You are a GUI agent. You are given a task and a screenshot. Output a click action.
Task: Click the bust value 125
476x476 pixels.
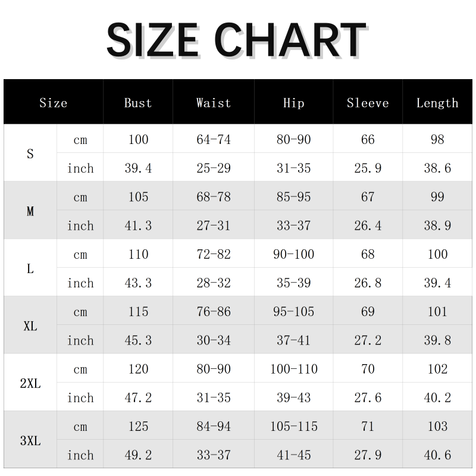click(x=138, y=427)
